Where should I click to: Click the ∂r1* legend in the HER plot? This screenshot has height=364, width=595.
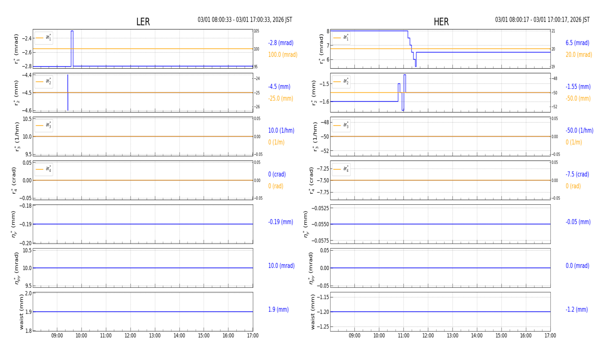(341, 38)
